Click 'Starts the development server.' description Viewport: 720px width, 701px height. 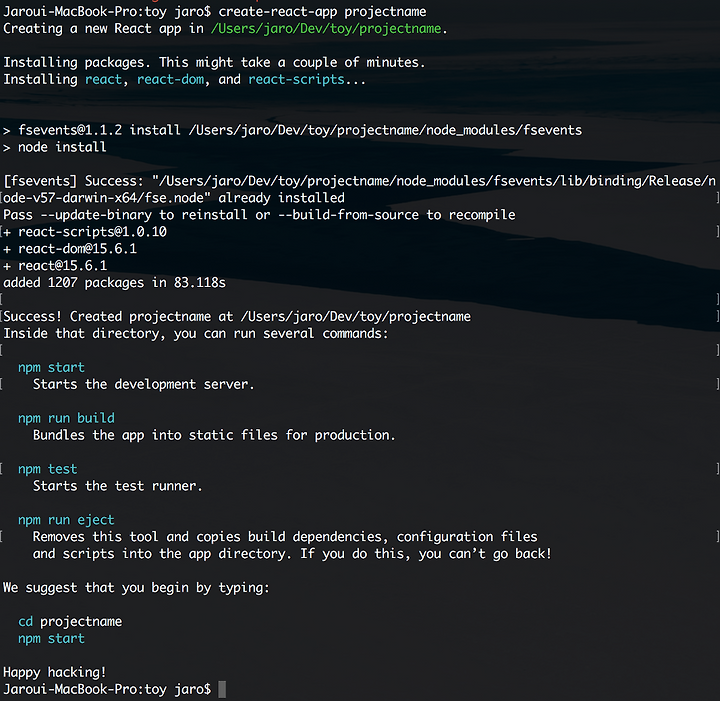(144, 384)
